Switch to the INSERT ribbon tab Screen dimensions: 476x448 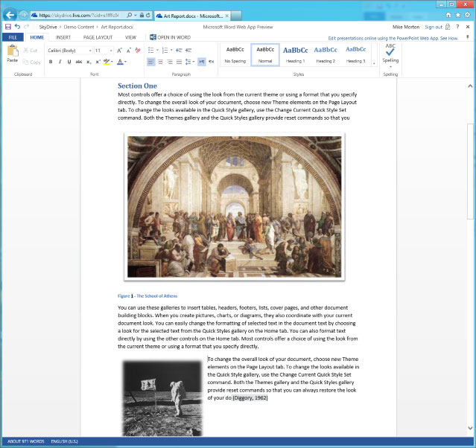63,37
